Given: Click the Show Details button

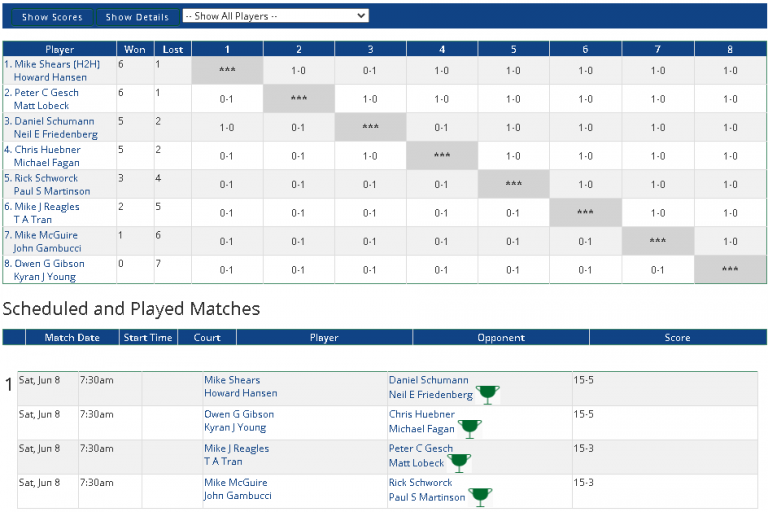Looking at the screenshot, I should (x=137, y=17).
